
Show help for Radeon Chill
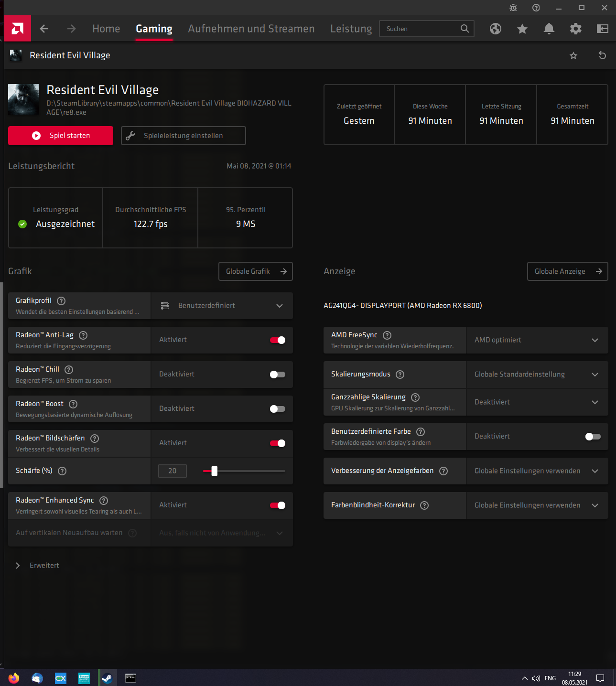(x=69, y=370)
